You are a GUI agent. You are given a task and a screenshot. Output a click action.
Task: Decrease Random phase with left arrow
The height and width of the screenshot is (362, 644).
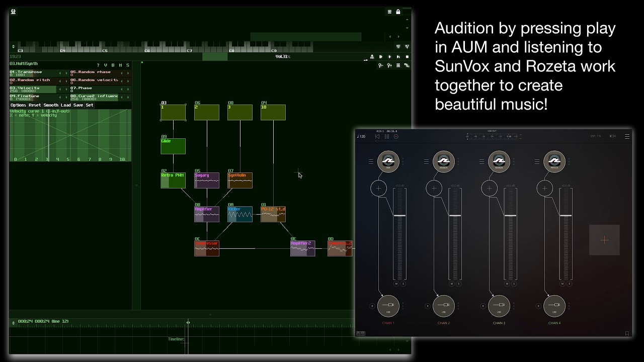click(x=122, y=73)
